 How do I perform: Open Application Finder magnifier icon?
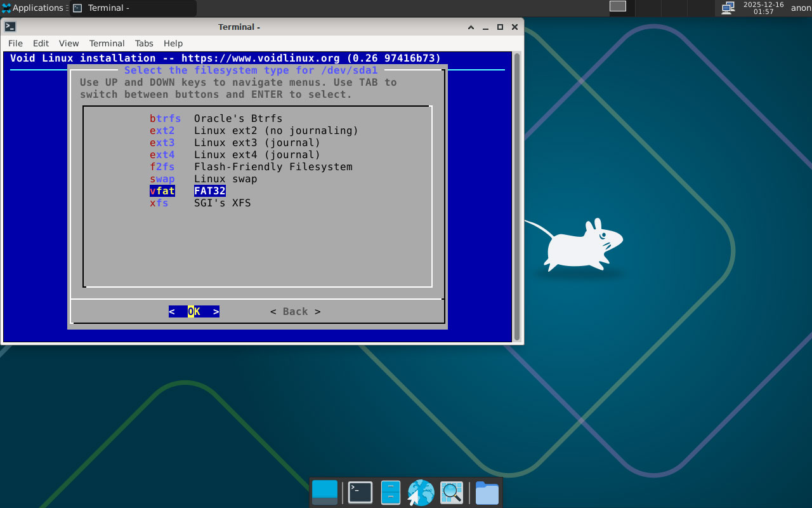[452, 493]
